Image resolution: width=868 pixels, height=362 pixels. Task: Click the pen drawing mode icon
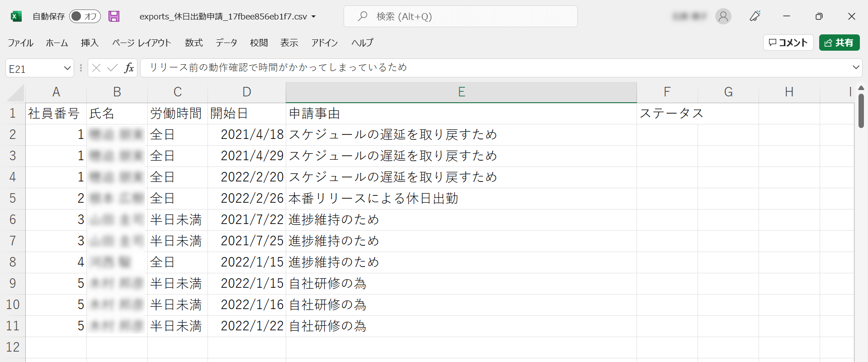point(755,17)
